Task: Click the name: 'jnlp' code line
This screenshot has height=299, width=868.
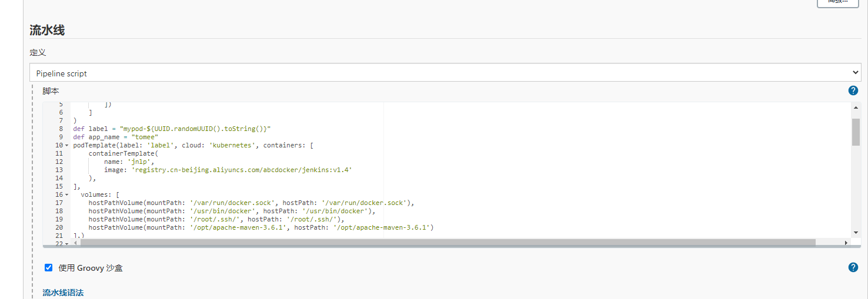Action: point(129,162)
